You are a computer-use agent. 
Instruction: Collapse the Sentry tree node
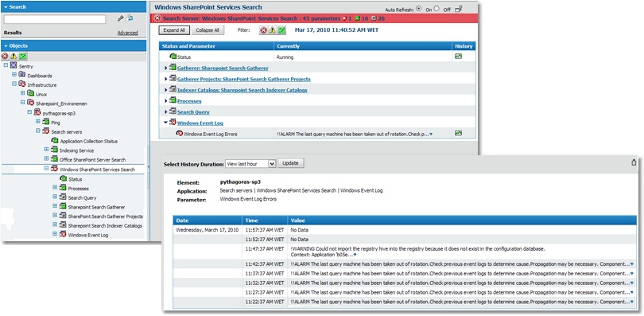6,66
